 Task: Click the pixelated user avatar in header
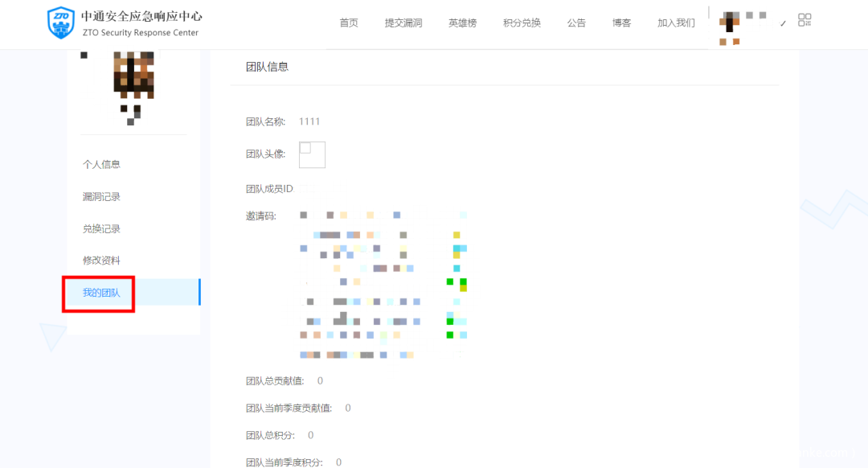[730, 23]
